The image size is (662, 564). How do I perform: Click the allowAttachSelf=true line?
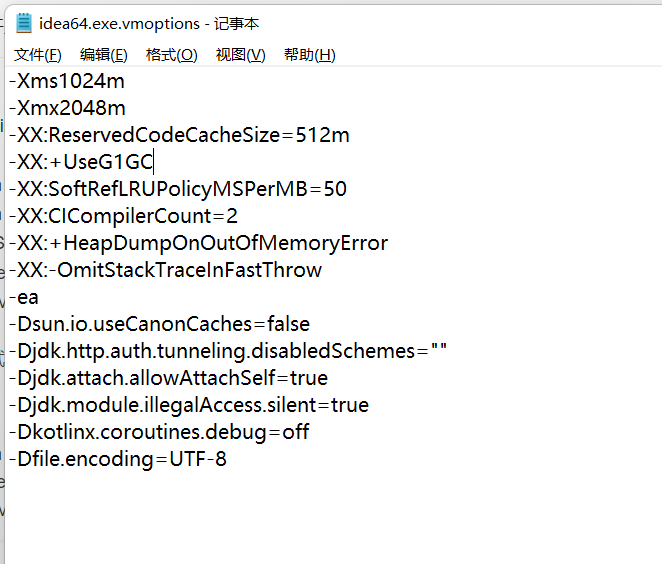pyautogui.click(x=169, y=378)
